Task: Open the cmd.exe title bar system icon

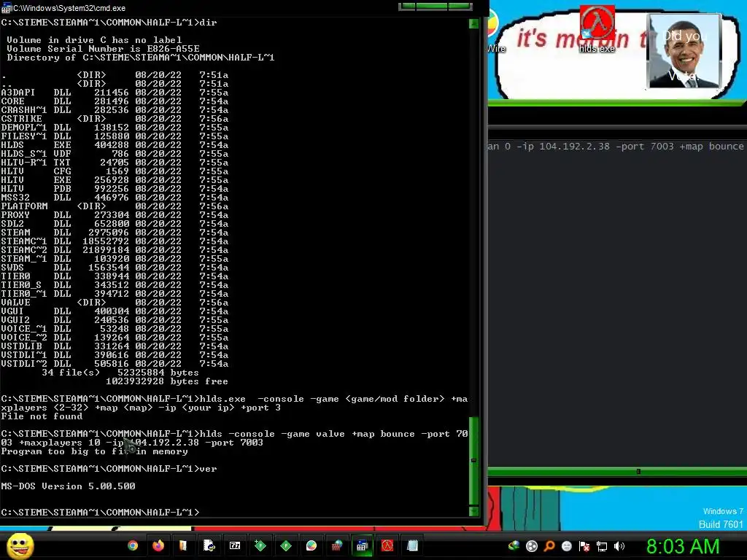Action: coord(6,8)
